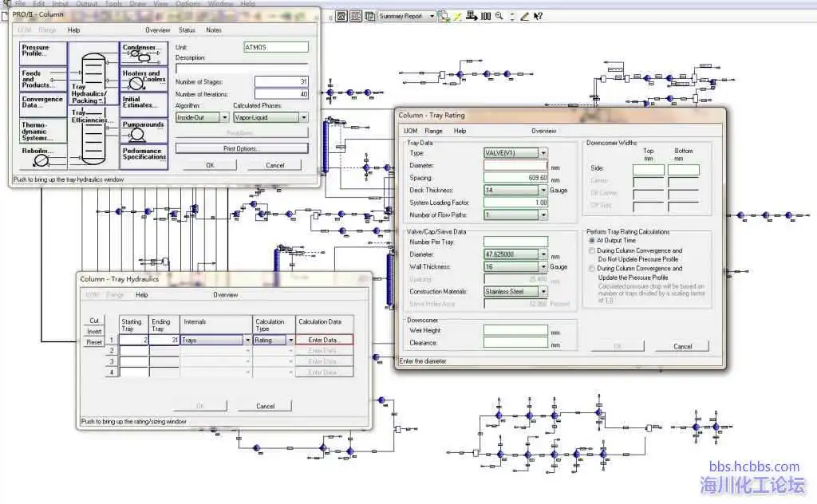Open Convergence Data section
Image resolution: width=817 pixels, height=504 pixels.
pos(43,104)
